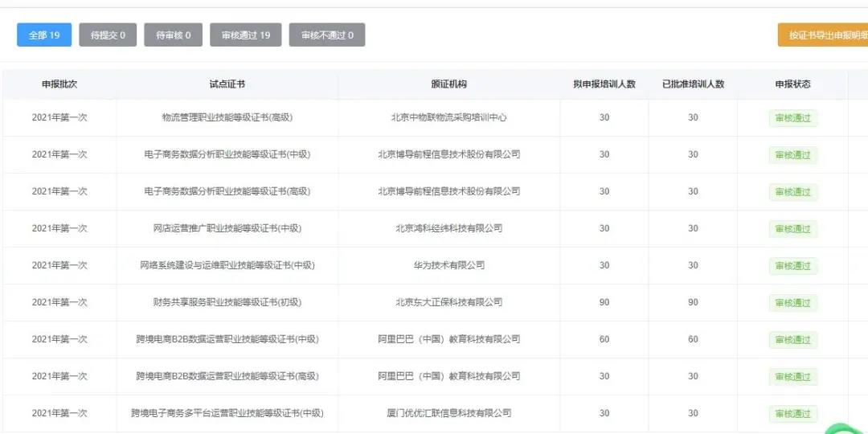Click 北京东大正保科技有限公司 cell
Screen dimensions: 868x434
(x=449, y=302)
